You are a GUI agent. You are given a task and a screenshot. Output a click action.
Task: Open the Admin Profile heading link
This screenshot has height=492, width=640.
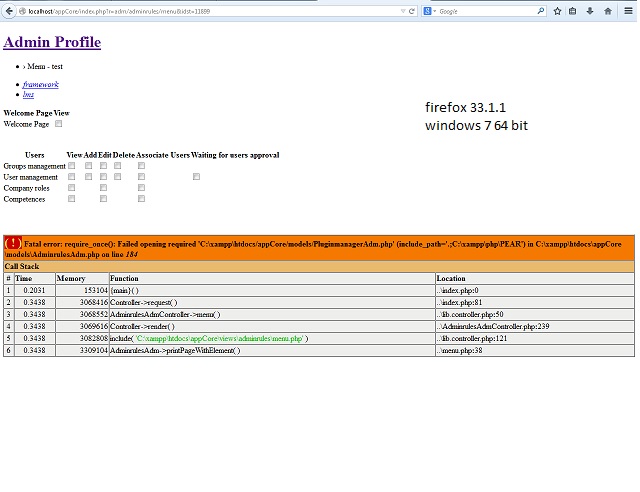[52, 42]
